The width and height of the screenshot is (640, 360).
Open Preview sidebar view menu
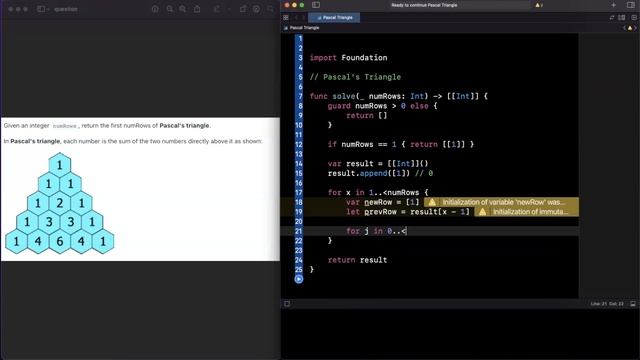tap(43, 9)
